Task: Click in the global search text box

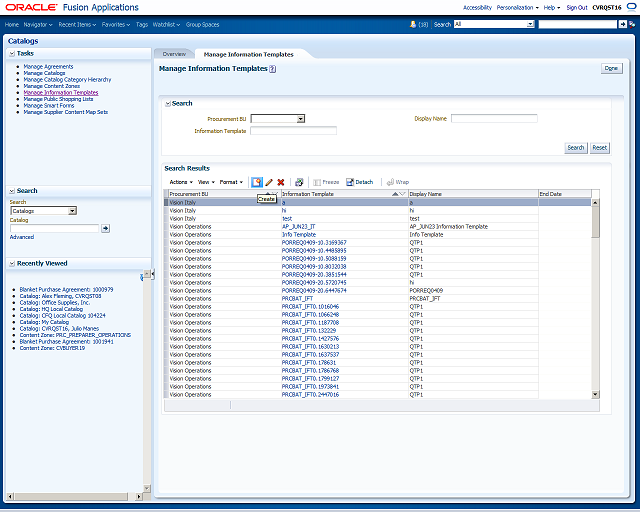Action: 578,24
